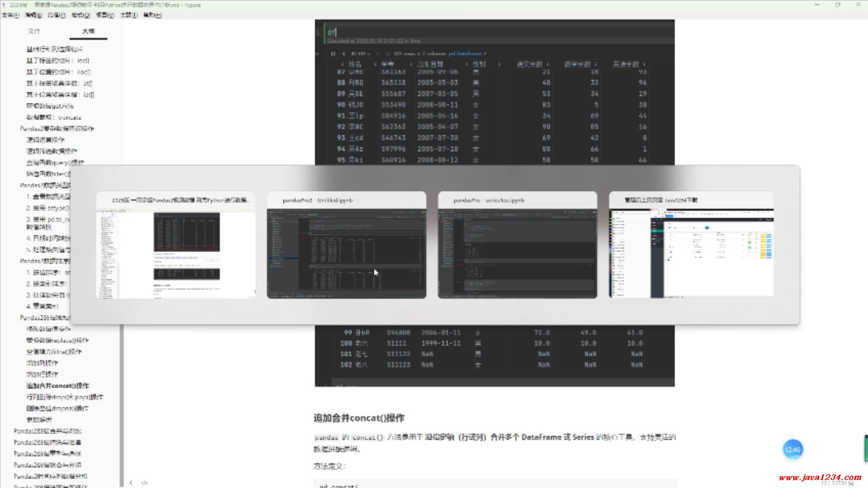
Task: Switch to 大纲 outline tab
Action: click(88, 31)
